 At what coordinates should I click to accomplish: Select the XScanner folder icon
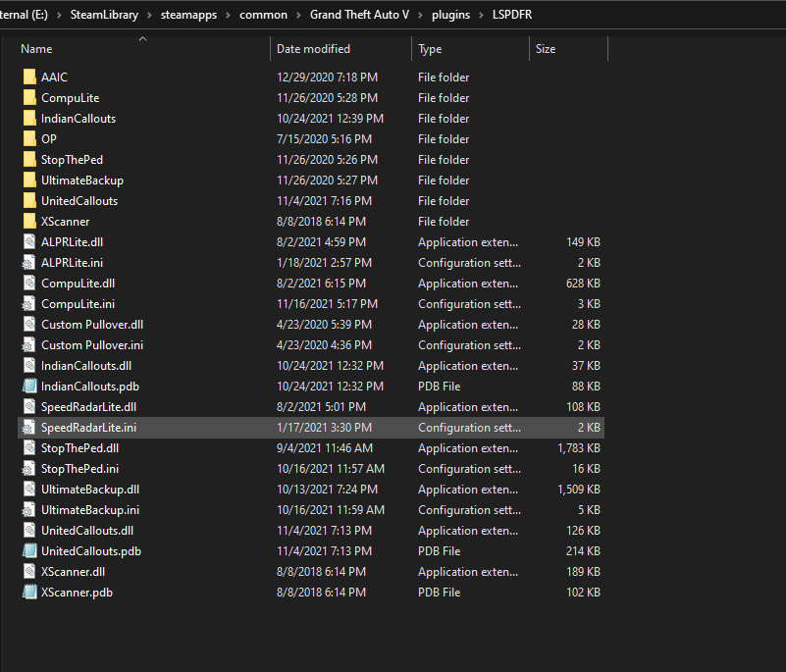point(29,221)
